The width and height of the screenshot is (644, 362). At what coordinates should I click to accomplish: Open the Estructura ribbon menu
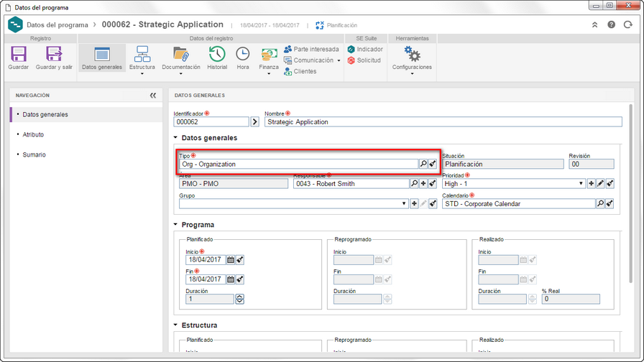pyautogui.click(x=142, y=60)
